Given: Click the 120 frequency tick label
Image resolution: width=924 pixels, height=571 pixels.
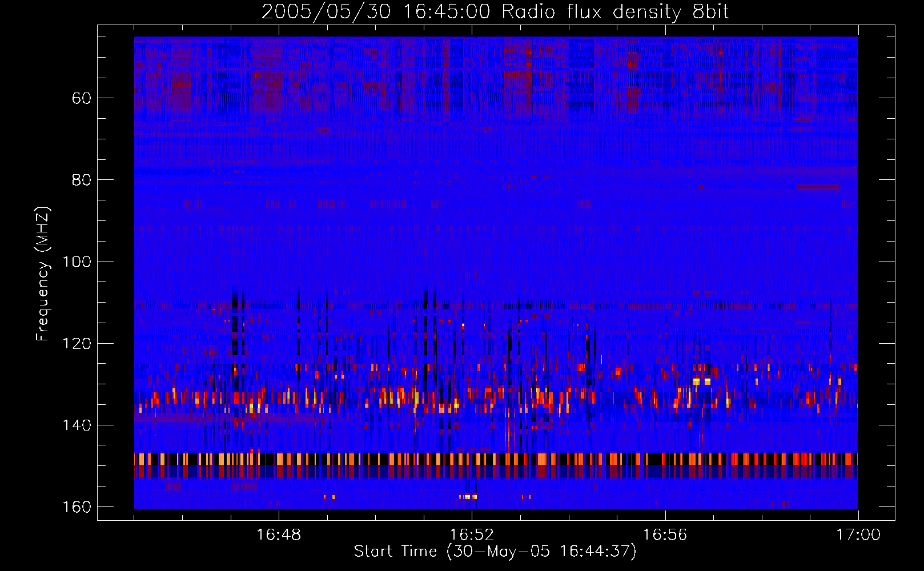Looking at the screenshot, I should point(77,343).
